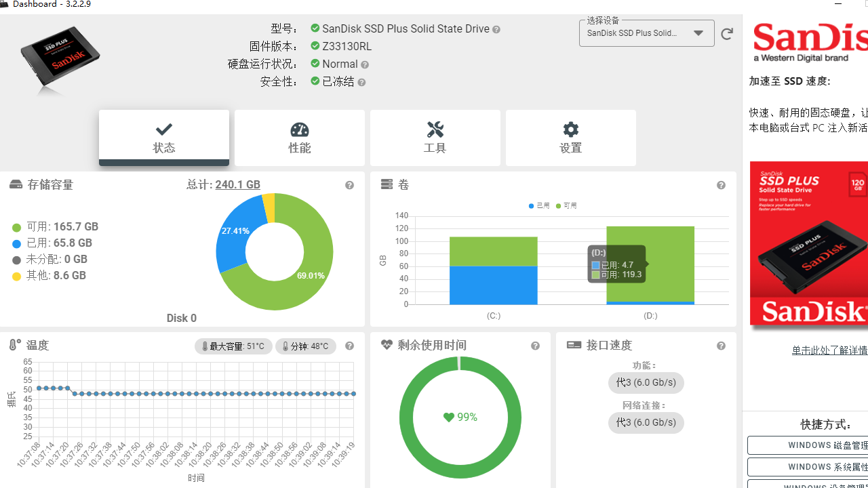
Task: Click the C: volume bar
Action: click(x=494, y=270)
